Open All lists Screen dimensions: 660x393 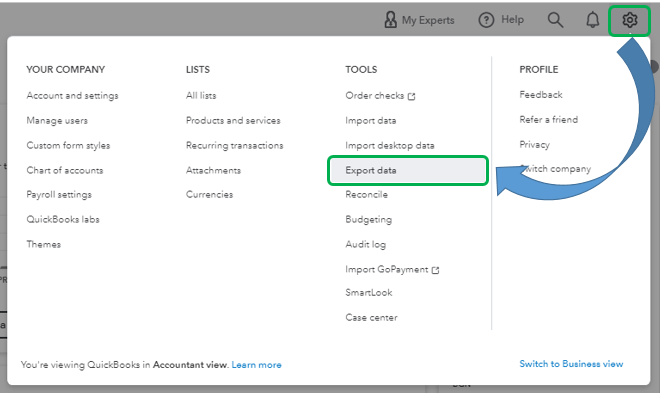(201, 96)
